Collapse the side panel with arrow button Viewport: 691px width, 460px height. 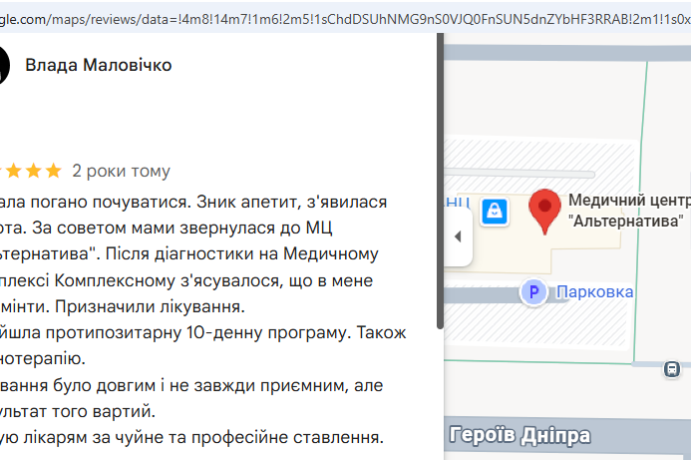[x=458, y=237]
